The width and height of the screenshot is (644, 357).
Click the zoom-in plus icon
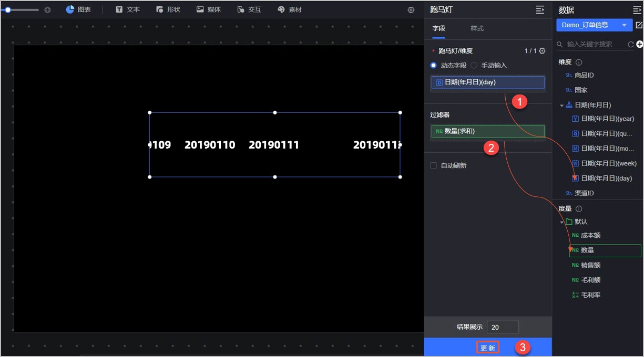click(x=47, y=9)
